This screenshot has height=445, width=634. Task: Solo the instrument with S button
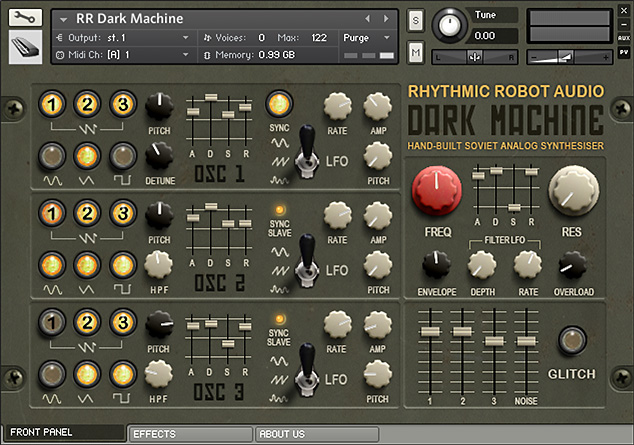click(x=416, y=20)
